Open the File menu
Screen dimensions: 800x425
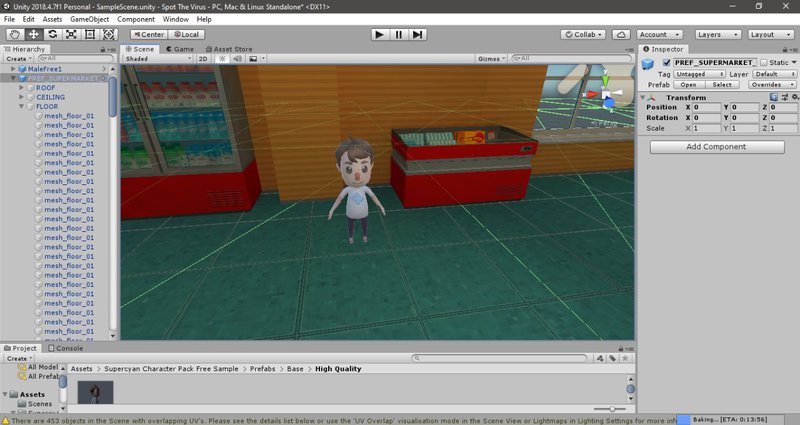9,19
